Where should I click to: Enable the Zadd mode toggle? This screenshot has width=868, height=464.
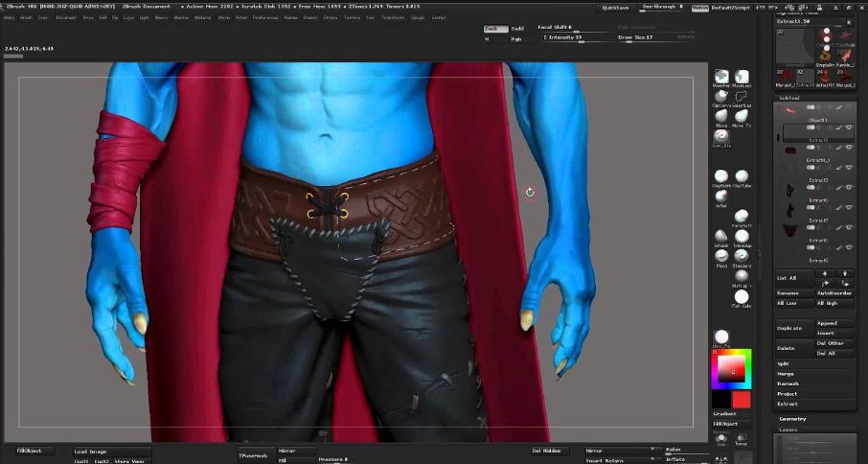pos(517,29)
